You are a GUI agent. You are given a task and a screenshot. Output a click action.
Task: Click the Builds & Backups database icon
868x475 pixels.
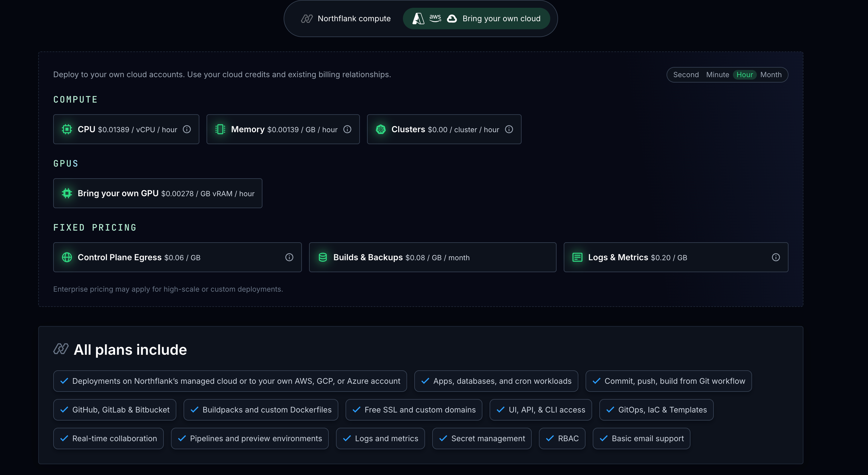[x=323, y=258]
